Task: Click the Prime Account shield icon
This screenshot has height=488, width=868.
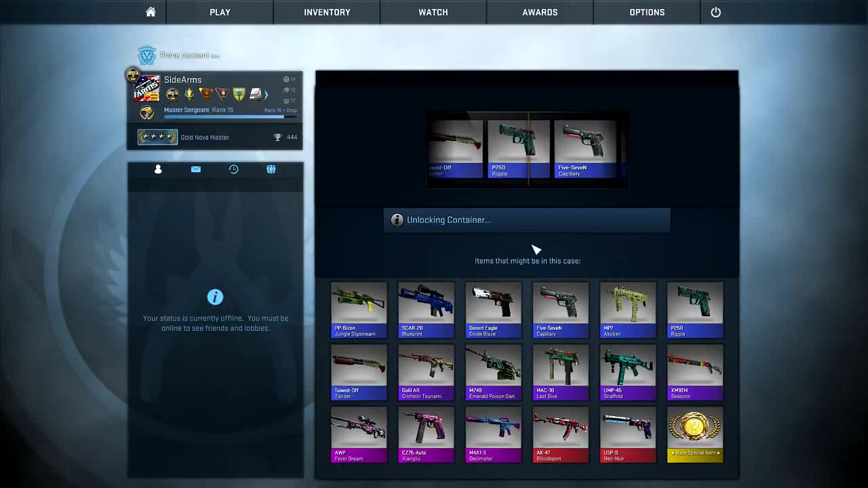Action: click(x=146, y=56)
